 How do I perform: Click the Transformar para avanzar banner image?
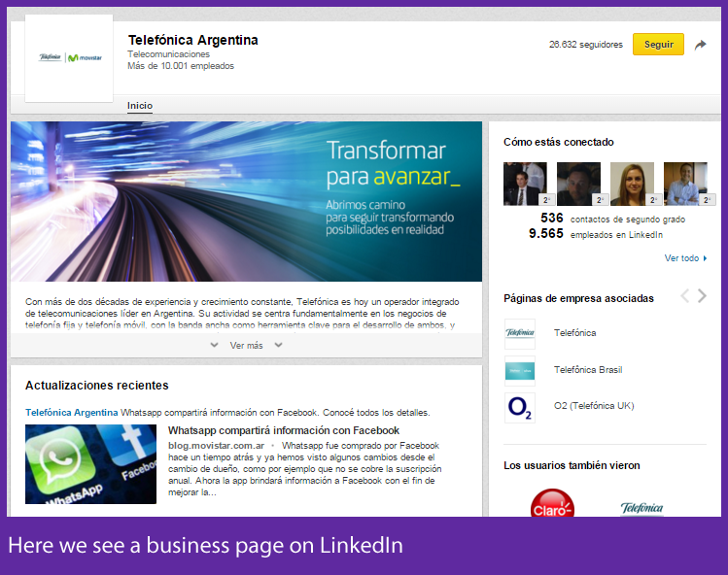coord(246,201)
